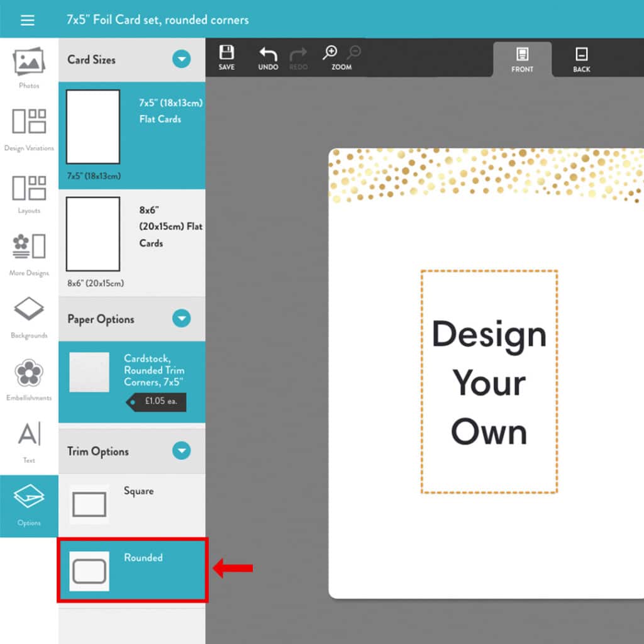The image size is (644, 644).
Task: Select the Rounded trim option
Action: pos(132,569)
